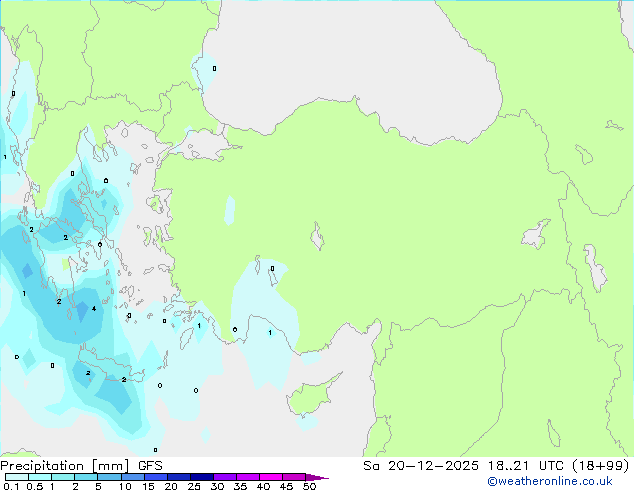Image resolution: width=634 pixels, height=490 pixels.
Task: Pick the 2–5 mm legend color swatch
Action: point(86,477)
